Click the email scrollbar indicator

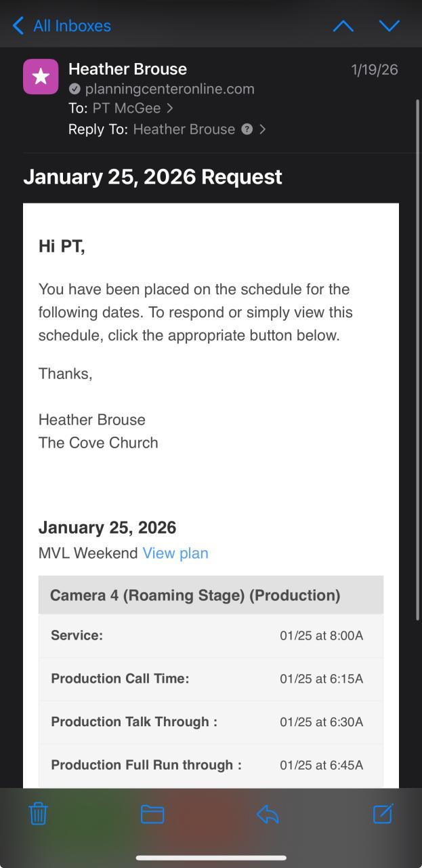click(417, 359)
